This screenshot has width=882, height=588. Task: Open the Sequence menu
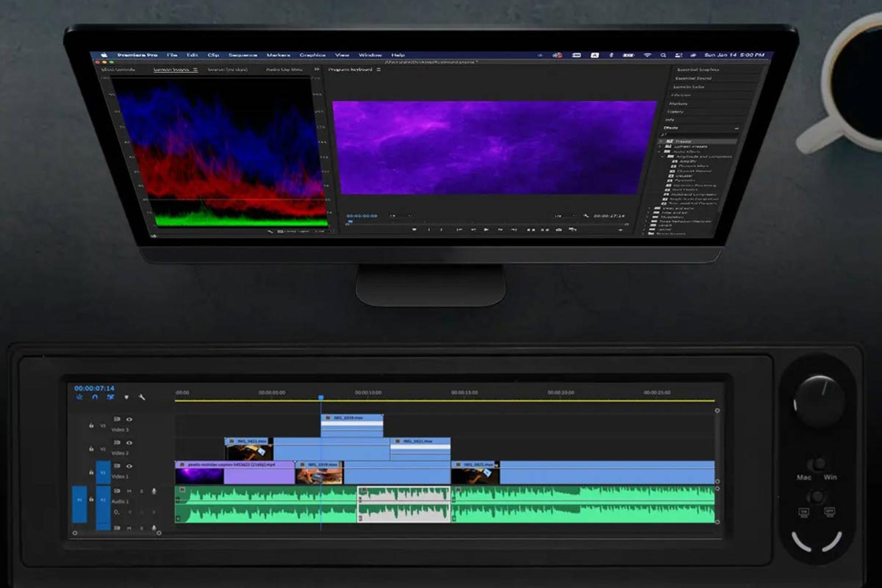click(x=243, y=55)
